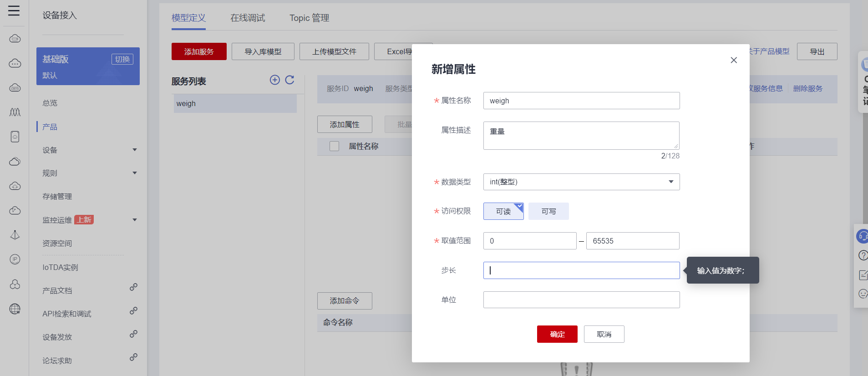This screenshot has width=868, height=376.
Task: Click the globe icon in left sidebar
Action: (x=15, y=309)
